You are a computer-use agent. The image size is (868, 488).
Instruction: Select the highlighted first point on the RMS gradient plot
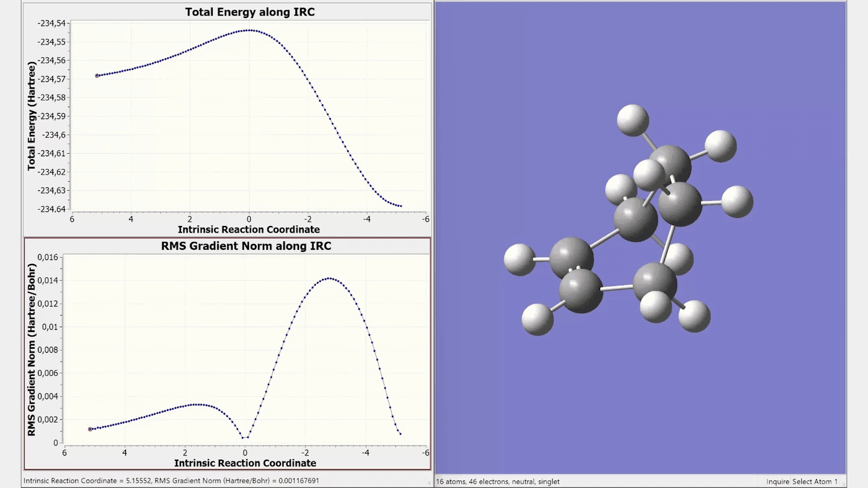click(x=90, y=429)
